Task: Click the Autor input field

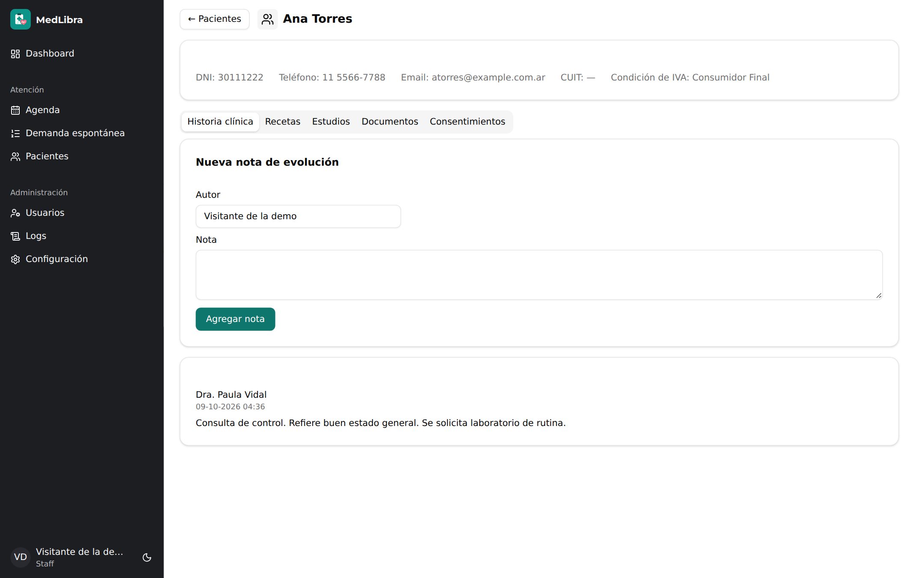Action: [x=298, y=216]
